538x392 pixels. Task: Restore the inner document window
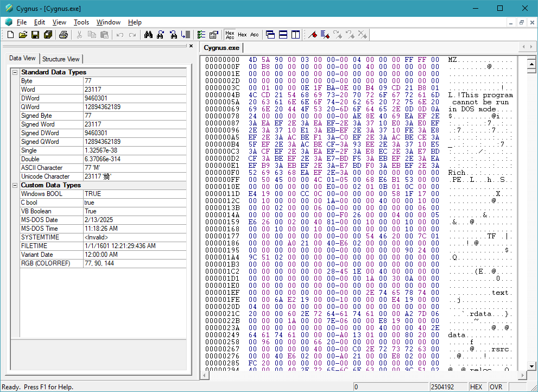tap(522, 23)
